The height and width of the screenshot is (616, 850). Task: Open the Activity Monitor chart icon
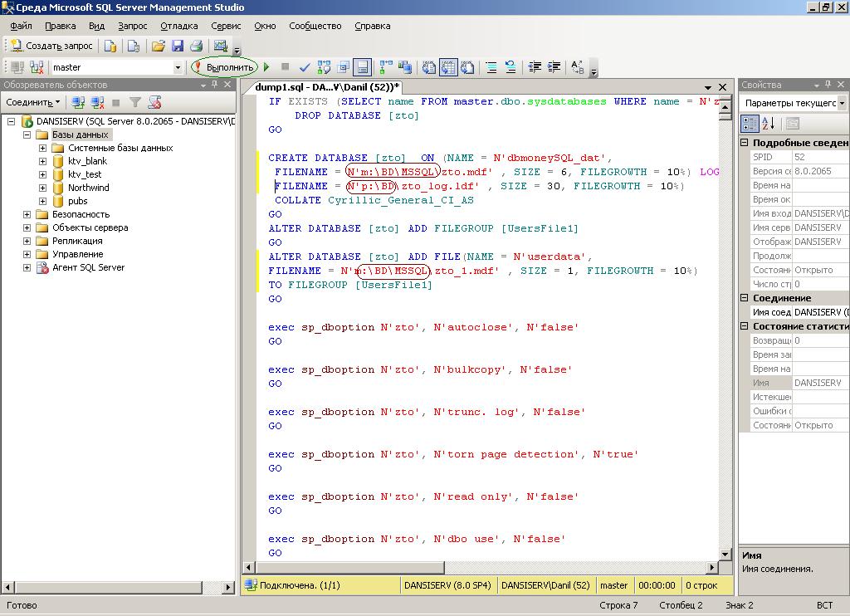(x=220, y=46)
